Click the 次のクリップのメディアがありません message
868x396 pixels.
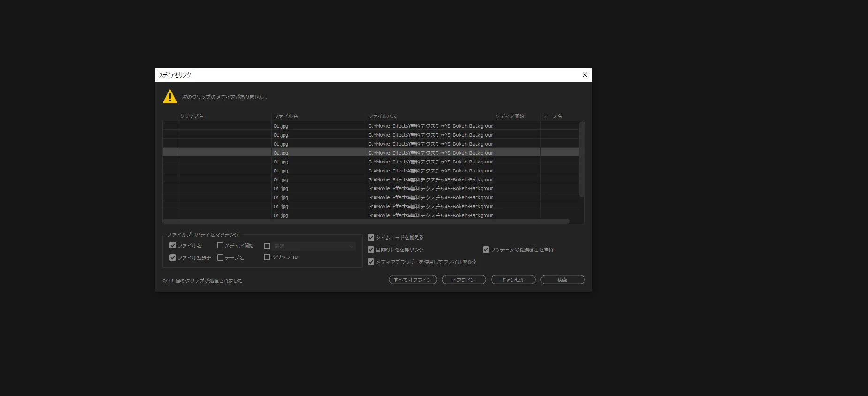(225, 97)
